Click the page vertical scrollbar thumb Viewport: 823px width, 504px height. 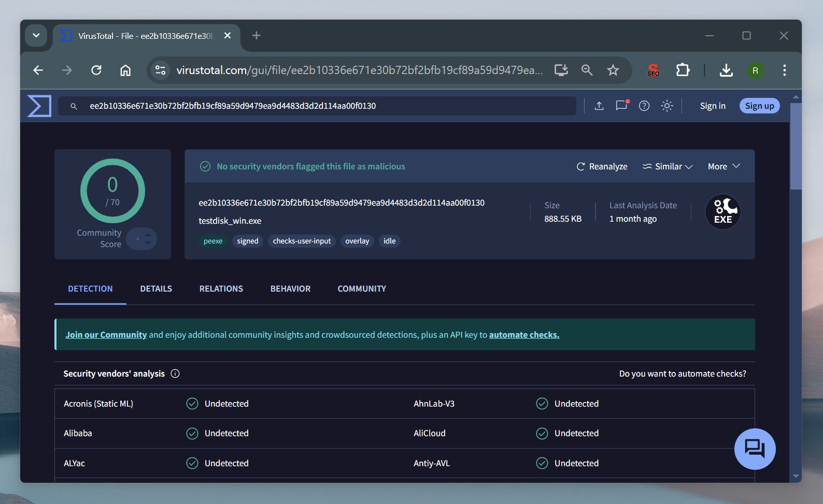click(x=796, y=146)
